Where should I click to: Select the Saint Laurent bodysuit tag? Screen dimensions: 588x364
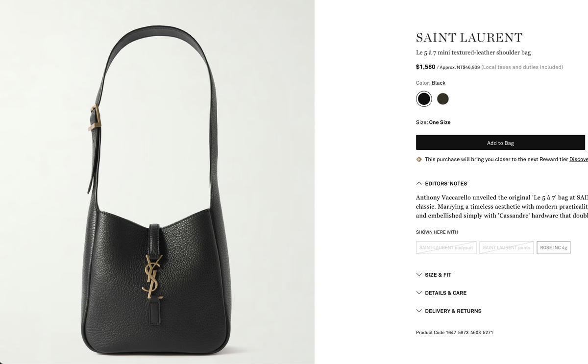click(446, 247)
